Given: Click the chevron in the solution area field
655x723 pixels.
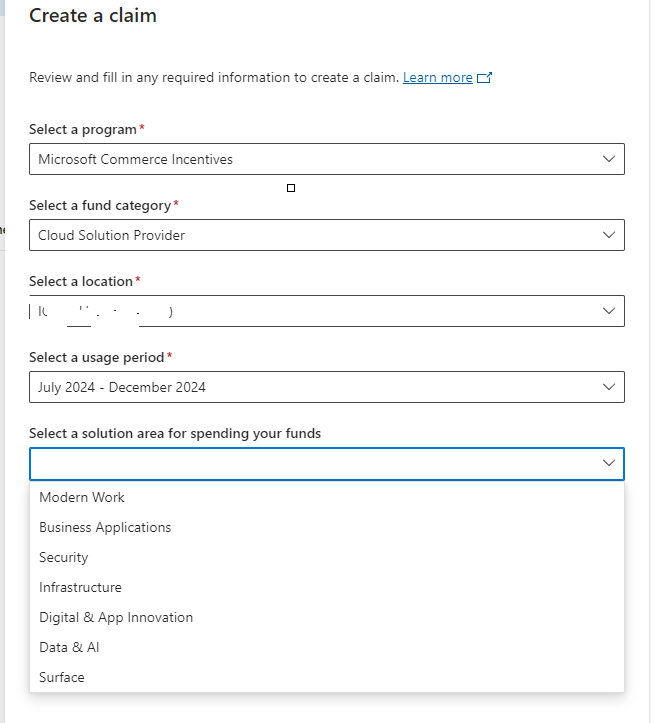Looking at the screenshot, I should point(609,463).
